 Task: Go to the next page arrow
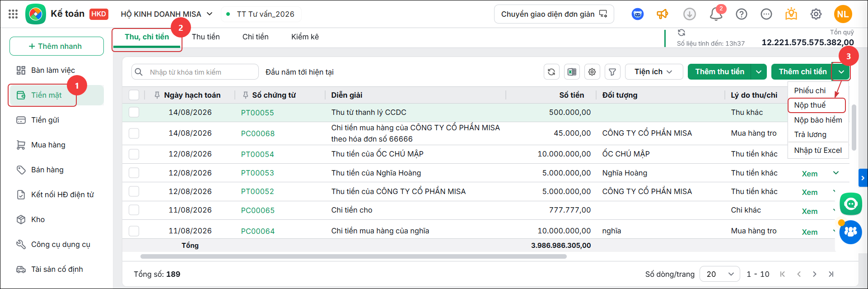(815, 274)
